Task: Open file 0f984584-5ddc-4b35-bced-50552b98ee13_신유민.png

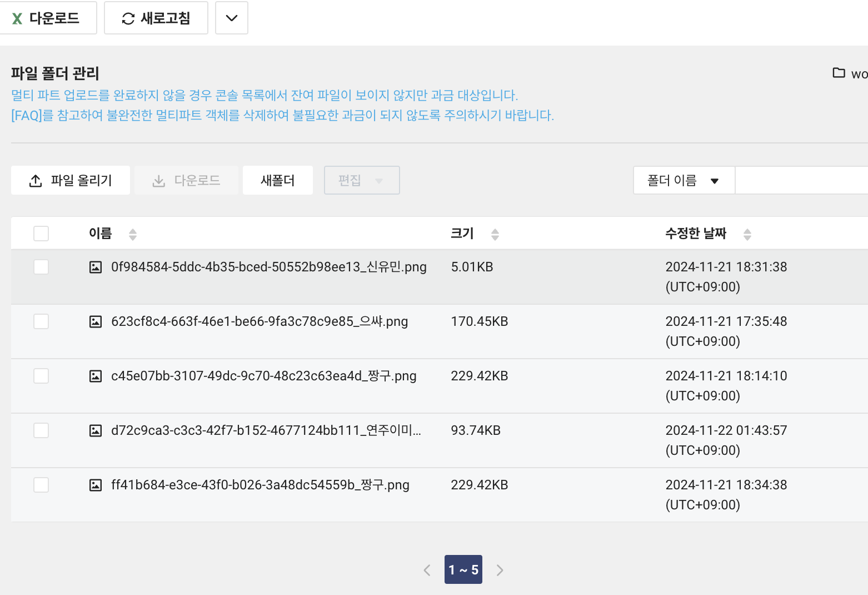Action: [269, 267]
